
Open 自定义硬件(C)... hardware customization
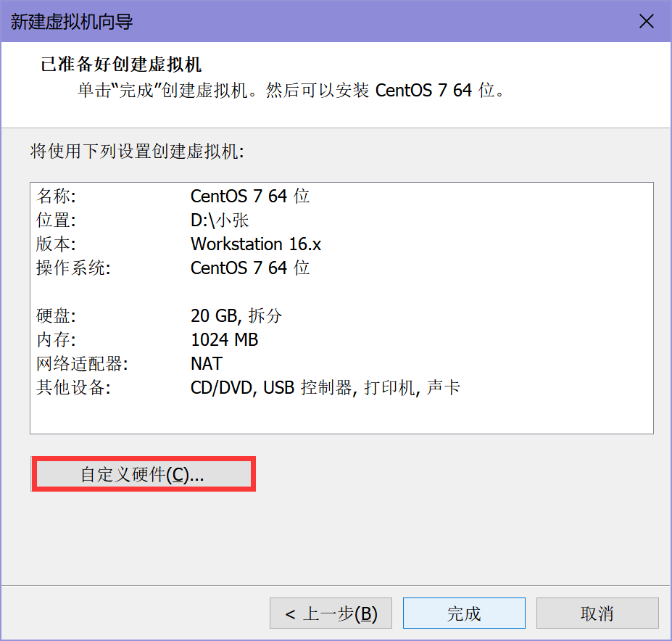[143, 474]
